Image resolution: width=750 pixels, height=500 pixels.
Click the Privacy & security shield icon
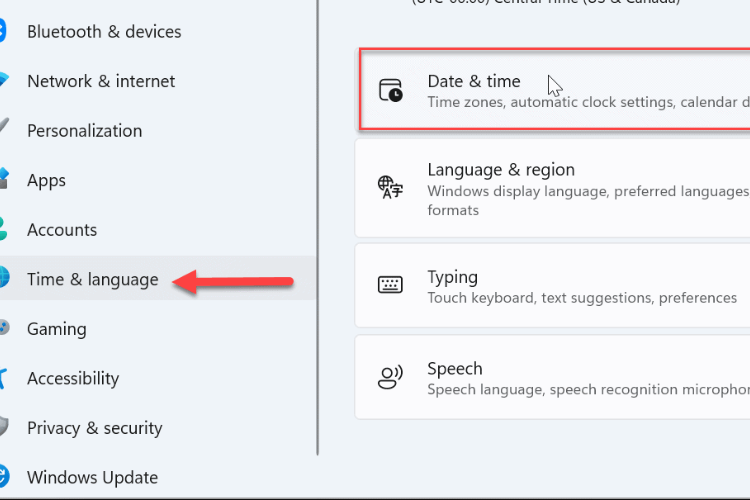[x=4, y=427]
